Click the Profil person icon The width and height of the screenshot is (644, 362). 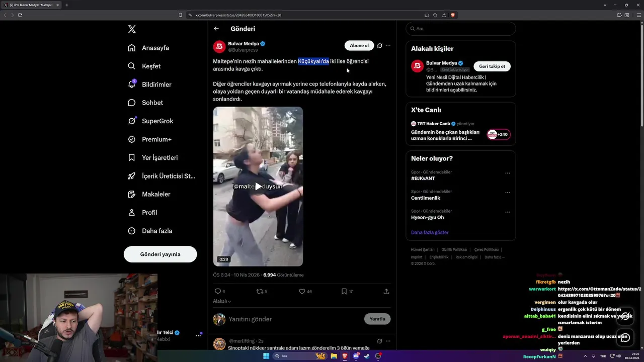132,213
